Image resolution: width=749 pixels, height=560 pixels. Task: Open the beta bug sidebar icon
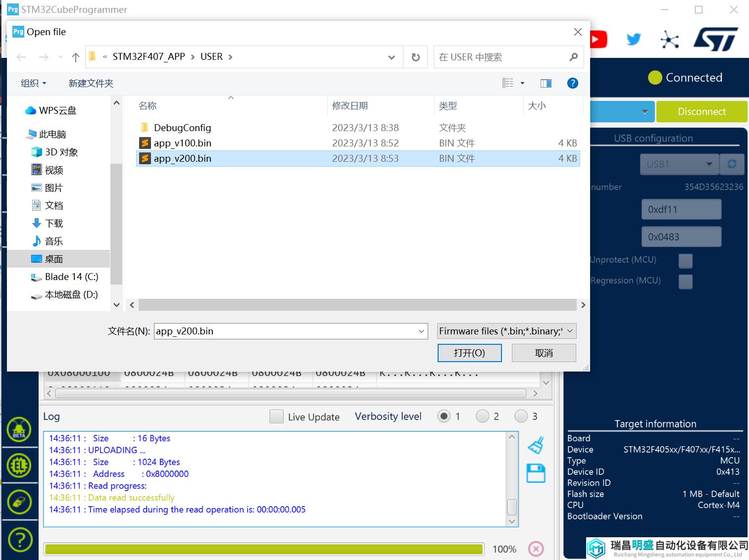click(19, 429)
